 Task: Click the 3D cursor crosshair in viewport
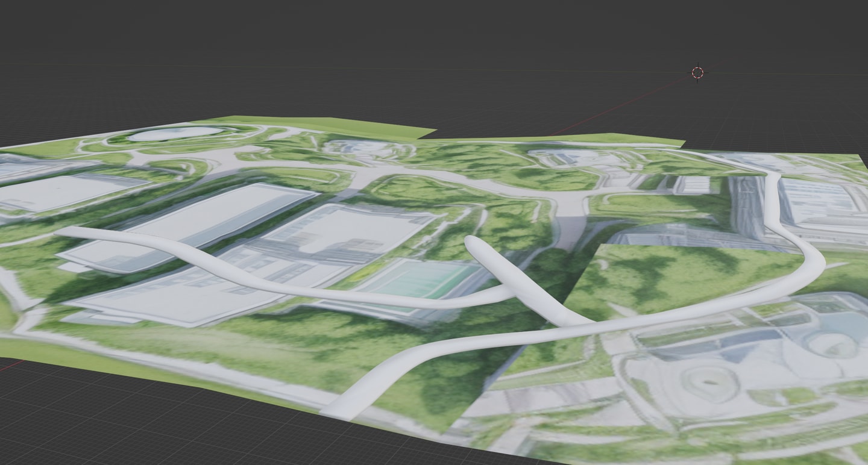697,73
